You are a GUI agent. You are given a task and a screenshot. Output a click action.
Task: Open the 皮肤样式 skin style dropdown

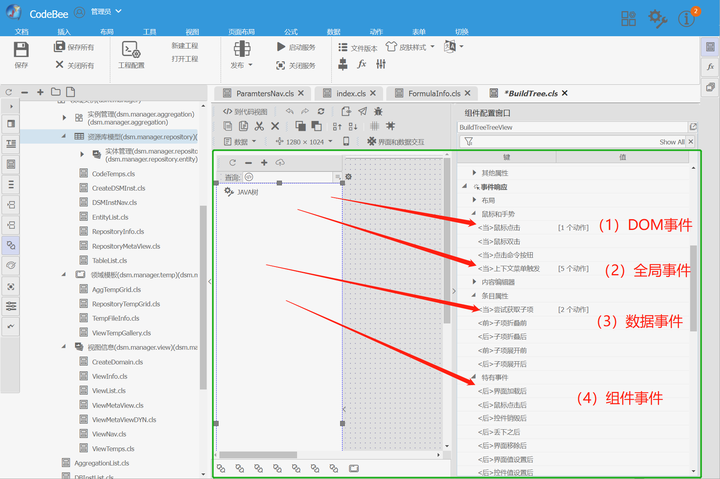point(410,47)
